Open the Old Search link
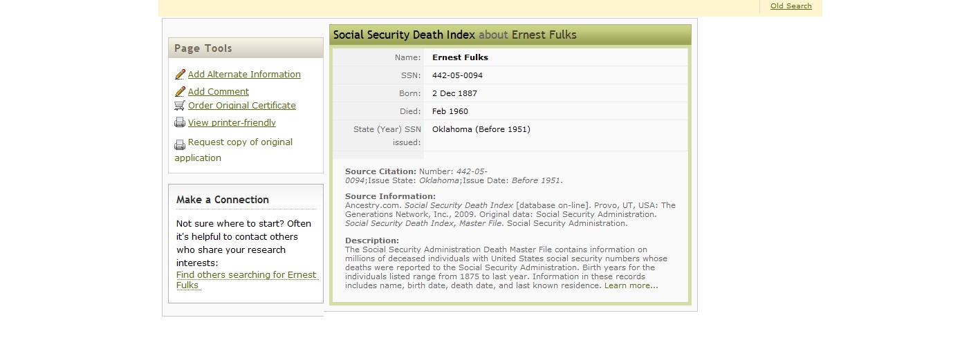This screenshot has width=980, height=349. [x=791, y=6]
